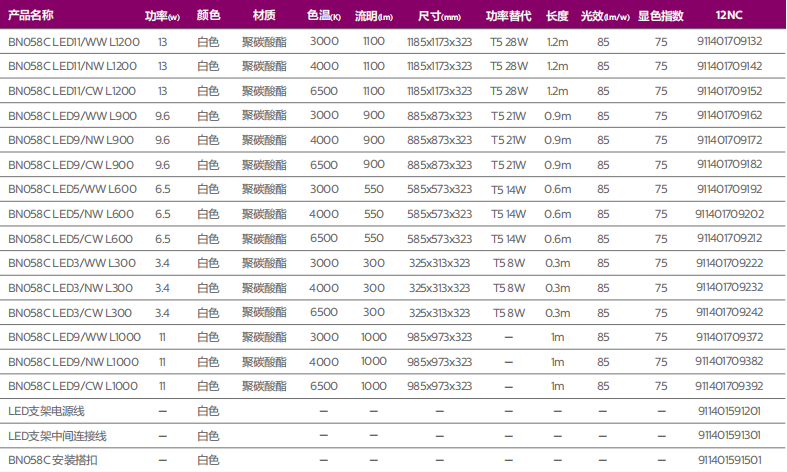The width and height of the screenshot is (787, 472).
Task: Click 12NC code 911401591501
Action: 729,460
